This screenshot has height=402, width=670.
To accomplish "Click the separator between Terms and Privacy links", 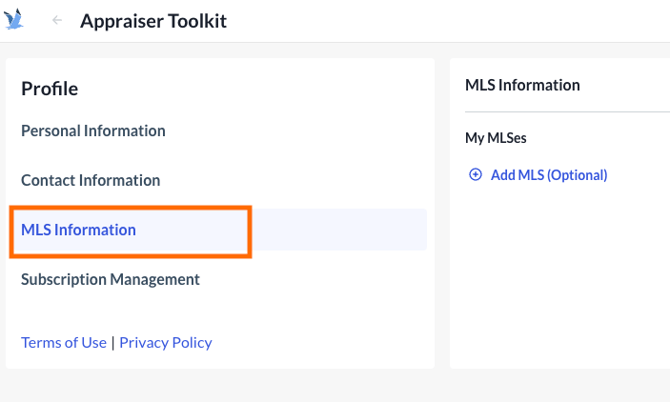I will coord(113,342).
